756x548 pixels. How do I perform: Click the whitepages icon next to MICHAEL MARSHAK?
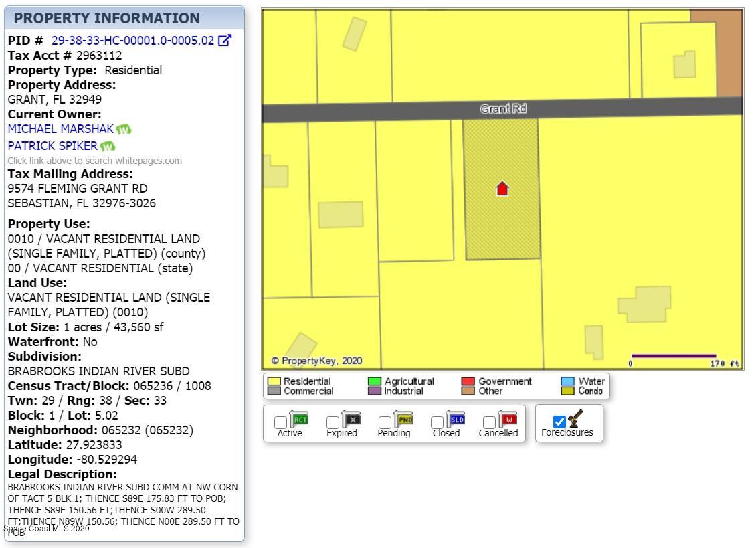(x=123, y=129)
